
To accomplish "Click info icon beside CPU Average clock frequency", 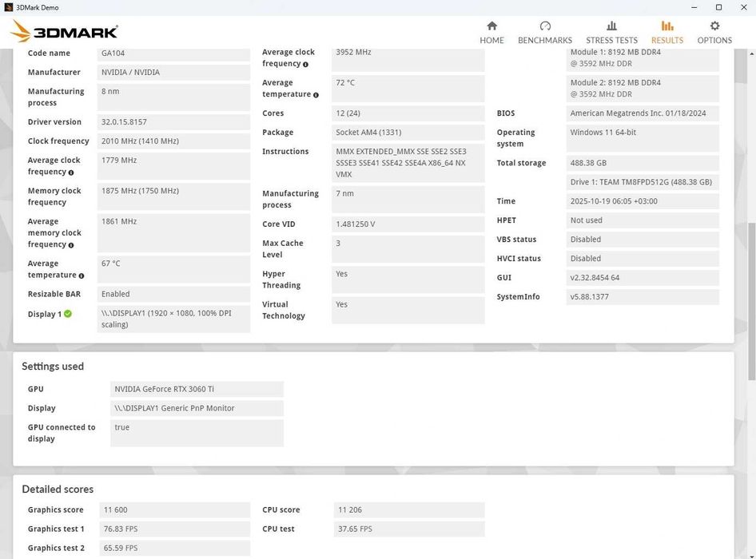I will tap(305, 65).
